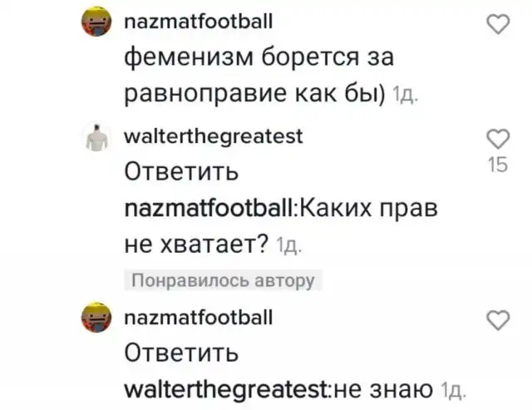
Task: Open username nazmatfootball above the феменизм comment
Action: tap(199, 22)
